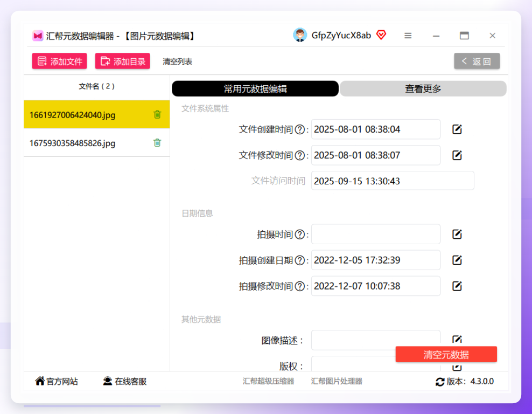The image size is (532, 414).
Task: Click the red VIP diamond icon
Action: point(381,34)
